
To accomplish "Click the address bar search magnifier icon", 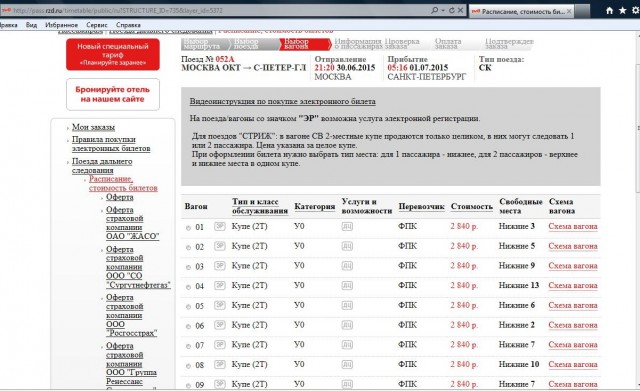I will pyautogui.click(x=435, y=11).
